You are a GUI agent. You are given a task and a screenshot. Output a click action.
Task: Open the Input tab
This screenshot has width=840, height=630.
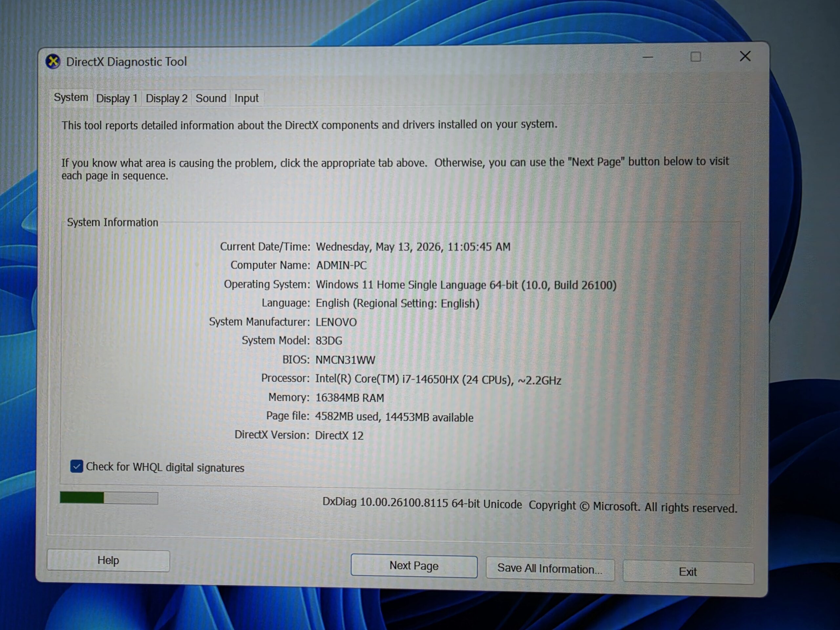[x=246, y=98]
